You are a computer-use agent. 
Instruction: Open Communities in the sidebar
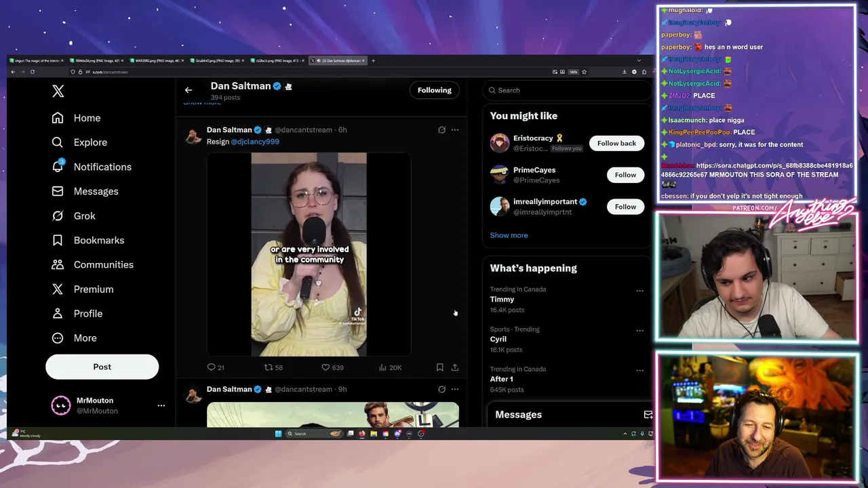click(x=93, y=264)
